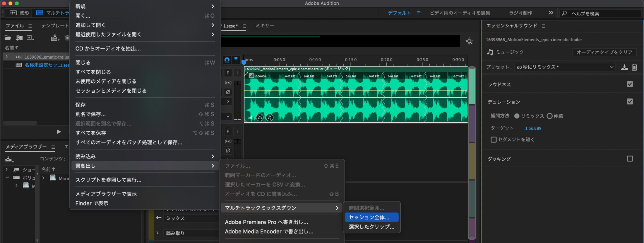Image resolution: width=644 pixels, height=243 pixels.
Task: Click the zoom navigator icon above timeline
Action: pyautogui.click(x=469, y=41)
